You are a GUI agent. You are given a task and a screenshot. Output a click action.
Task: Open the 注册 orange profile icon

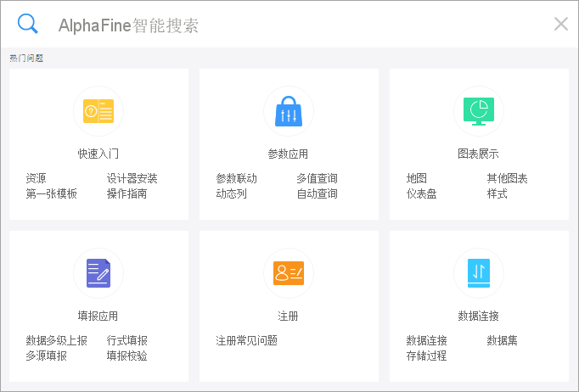[289, 272]
